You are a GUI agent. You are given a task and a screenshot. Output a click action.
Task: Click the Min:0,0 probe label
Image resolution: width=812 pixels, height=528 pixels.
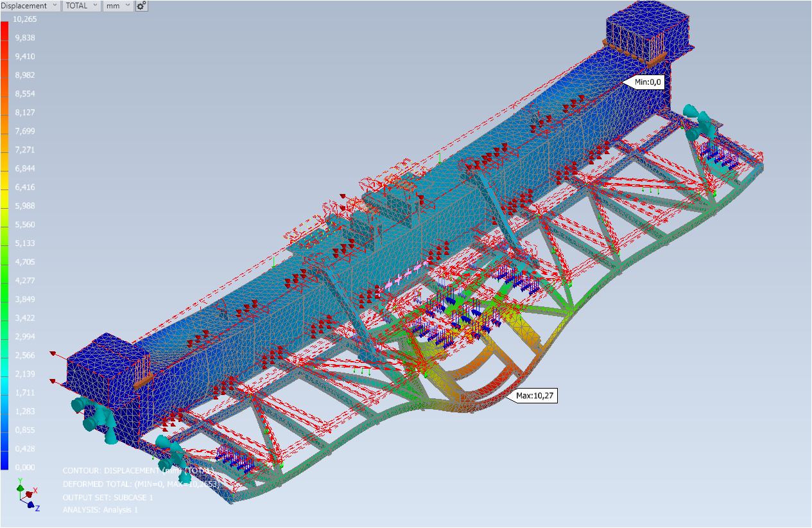click(644, 82)
